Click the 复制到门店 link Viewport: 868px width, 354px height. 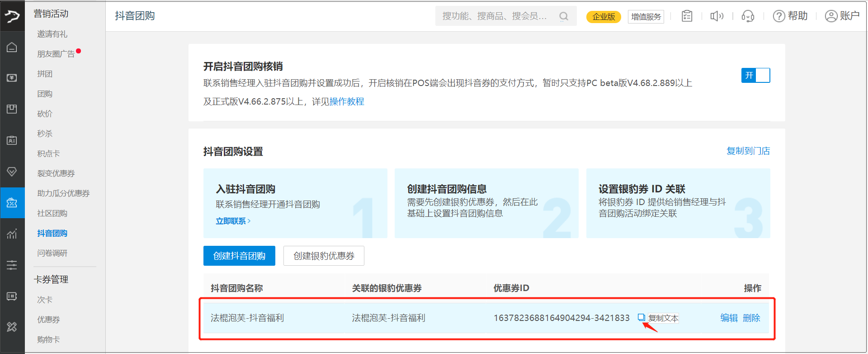[x=748, y=151]
